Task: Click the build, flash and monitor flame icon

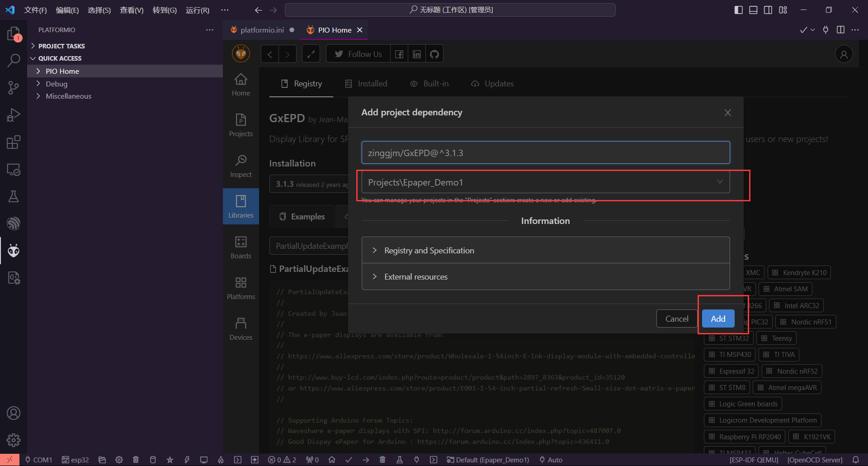Action: tap(221, 460)
